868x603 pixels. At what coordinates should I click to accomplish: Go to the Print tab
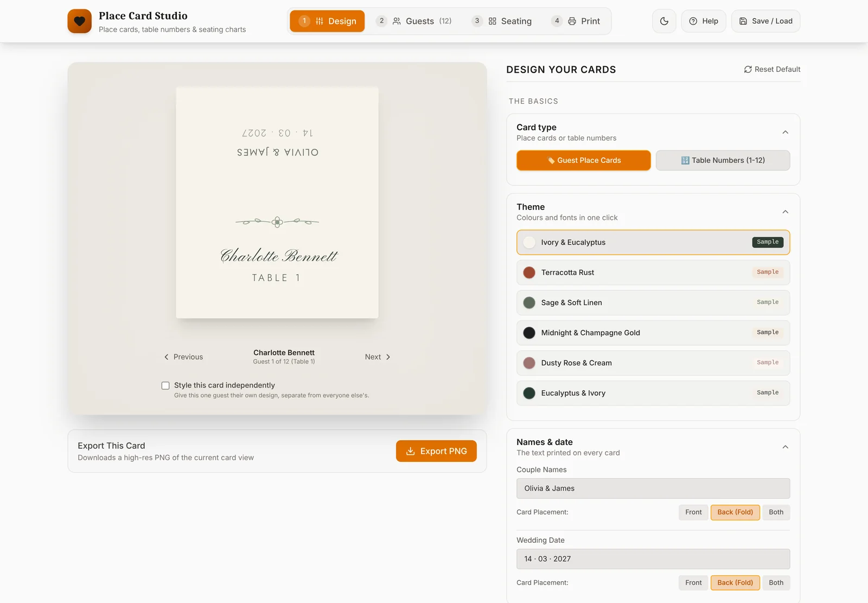(x=576, y=21)
